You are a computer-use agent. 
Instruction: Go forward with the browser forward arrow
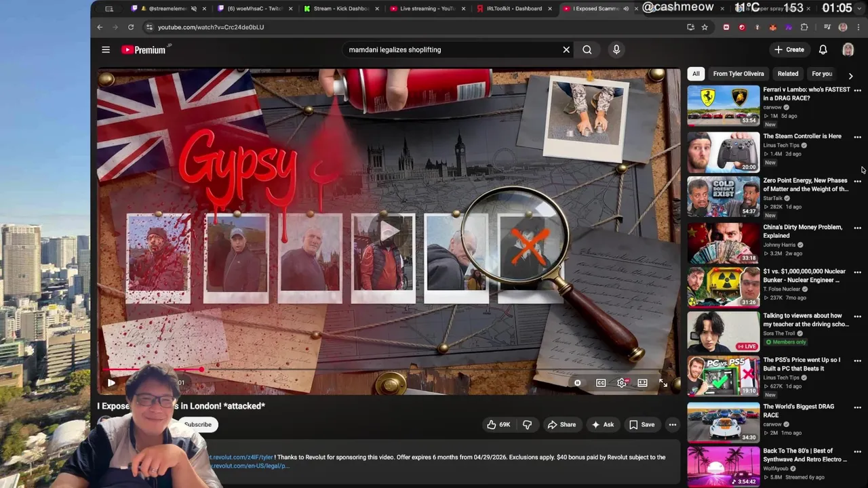pyautogui.click(x=115, y=27)
